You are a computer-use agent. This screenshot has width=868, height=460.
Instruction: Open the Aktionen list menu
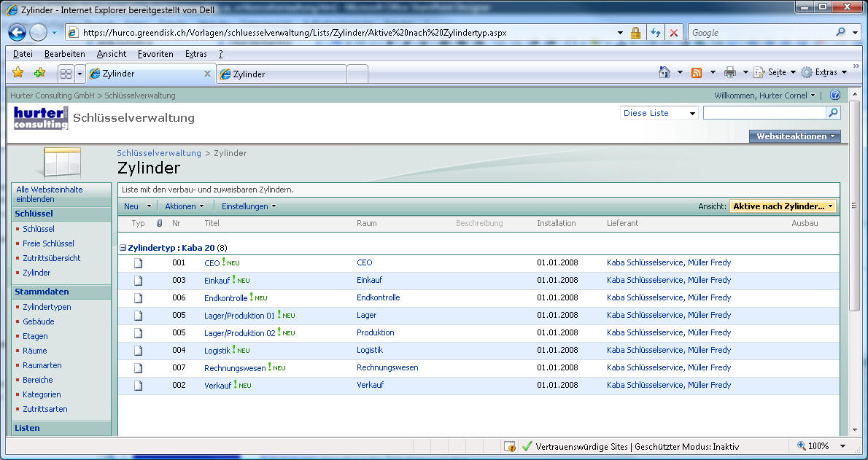[184, 206]
